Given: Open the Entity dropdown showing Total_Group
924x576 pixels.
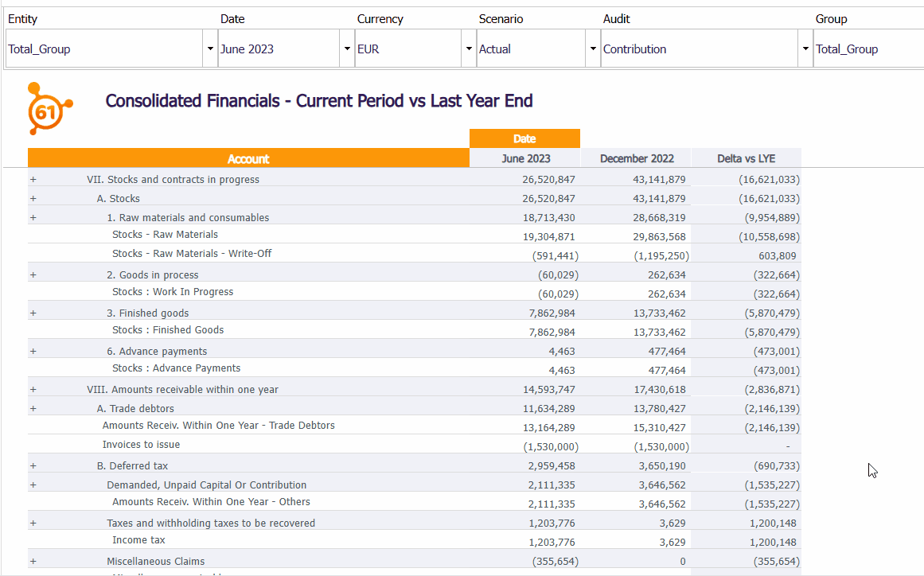Looking at the screenshot, I should (209, 49).
